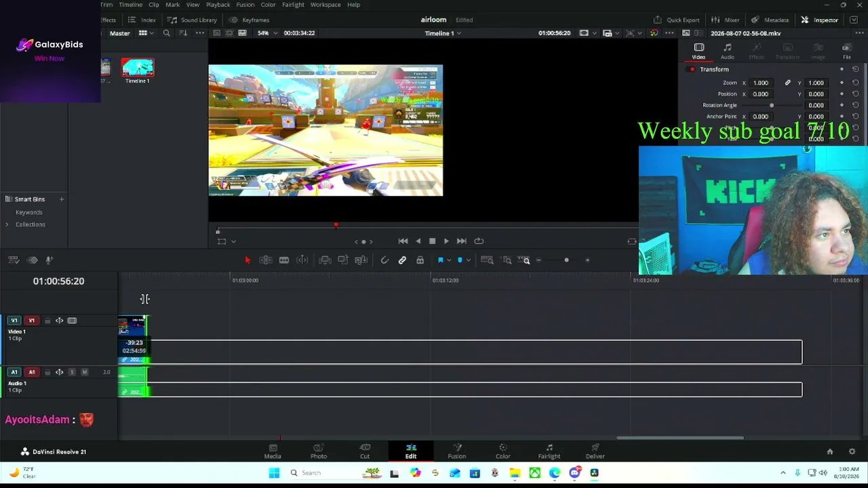This screenshot has width=868, height=488.
Task: Click the Full Extent Zoom icon
Action: 487,260
